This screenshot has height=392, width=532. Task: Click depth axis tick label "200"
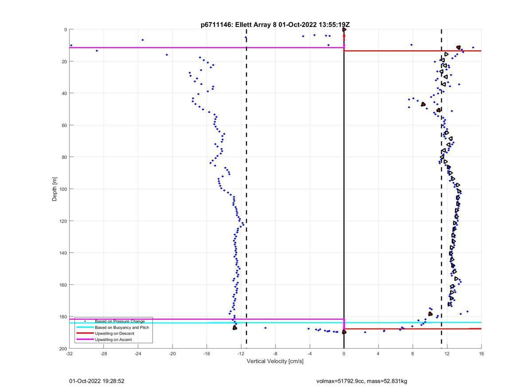63,349
